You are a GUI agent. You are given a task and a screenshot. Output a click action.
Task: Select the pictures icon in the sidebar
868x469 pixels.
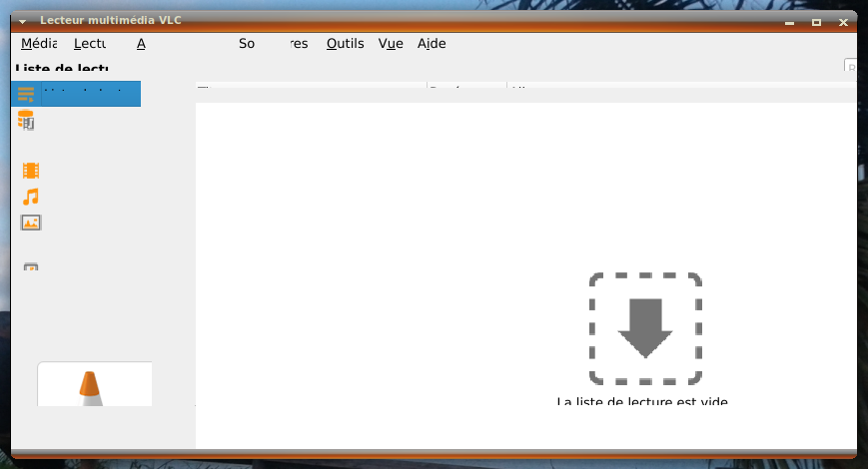[x=31, y=223]
